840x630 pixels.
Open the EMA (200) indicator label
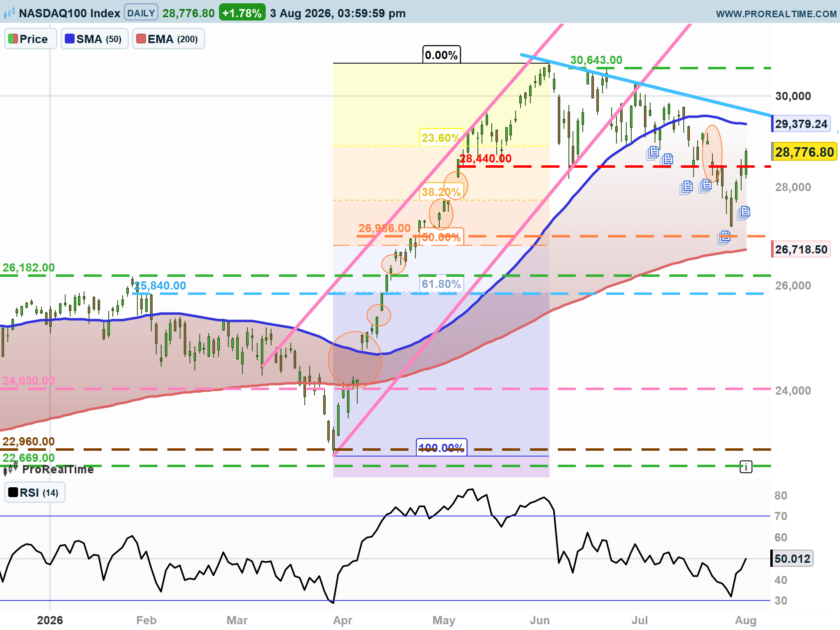[x=168, y=39]
